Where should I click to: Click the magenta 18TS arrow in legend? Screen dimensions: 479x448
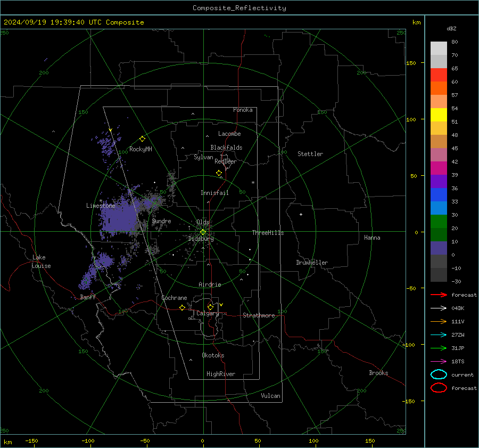(x=439, y=362)
